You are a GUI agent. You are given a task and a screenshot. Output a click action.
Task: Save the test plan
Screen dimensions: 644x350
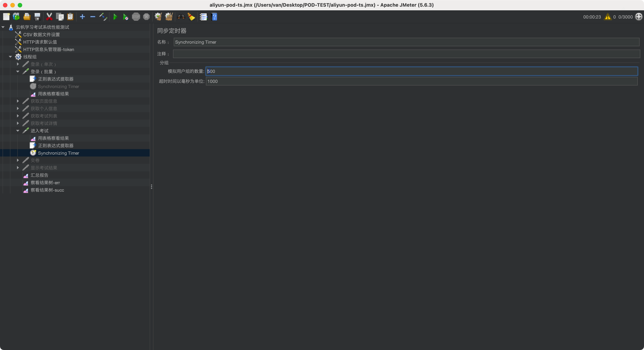pyautogui.click(x=37, y=17)
